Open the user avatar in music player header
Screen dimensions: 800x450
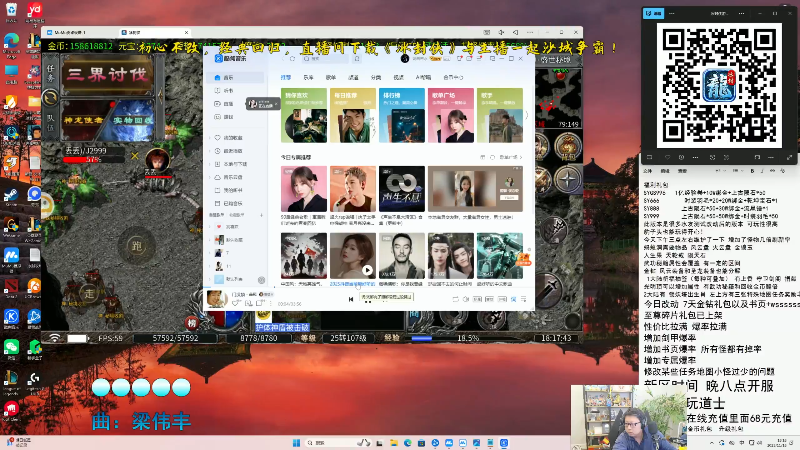[405, 59]
